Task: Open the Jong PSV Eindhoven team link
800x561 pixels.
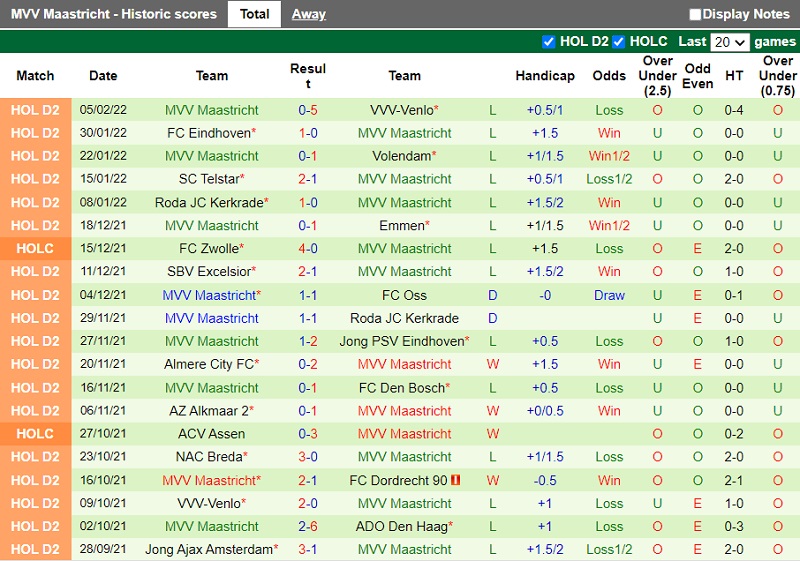Action: pyautogui.click(x=402, y=342)
